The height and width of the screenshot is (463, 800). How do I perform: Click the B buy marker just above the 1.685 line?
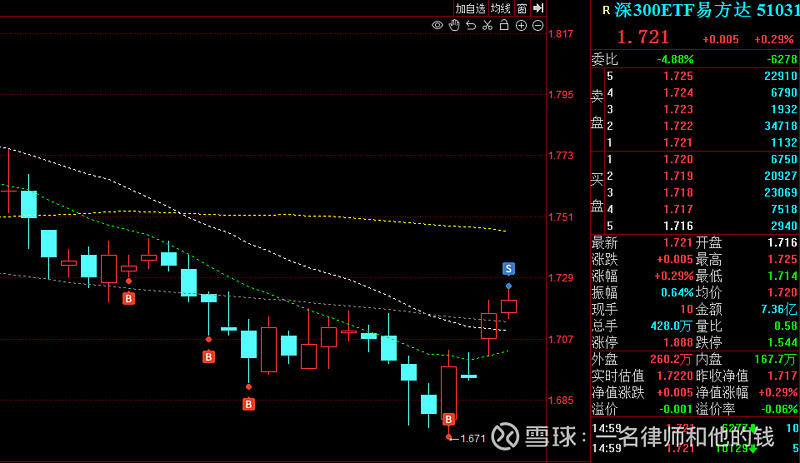(x=248, y=404)
